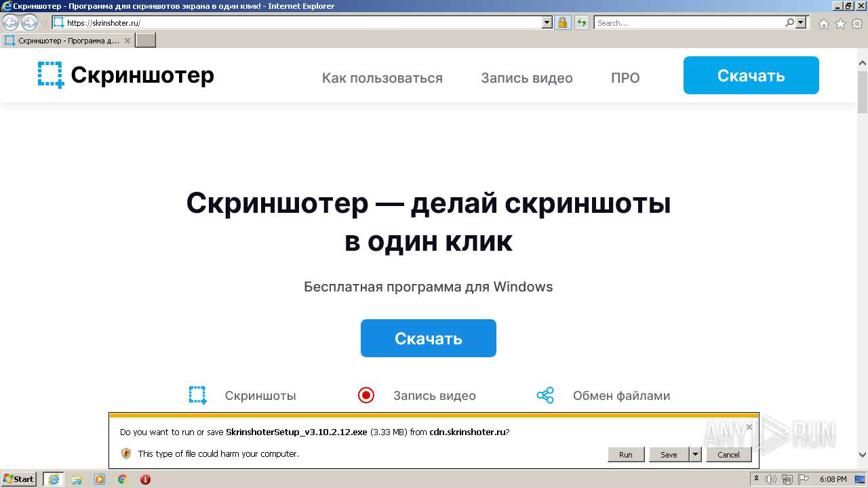This screenshot has width=868, height=488.
Task: Click the SkrinshoterSetup_v3.10.2.12.exe file name
Action: (296, 432)
